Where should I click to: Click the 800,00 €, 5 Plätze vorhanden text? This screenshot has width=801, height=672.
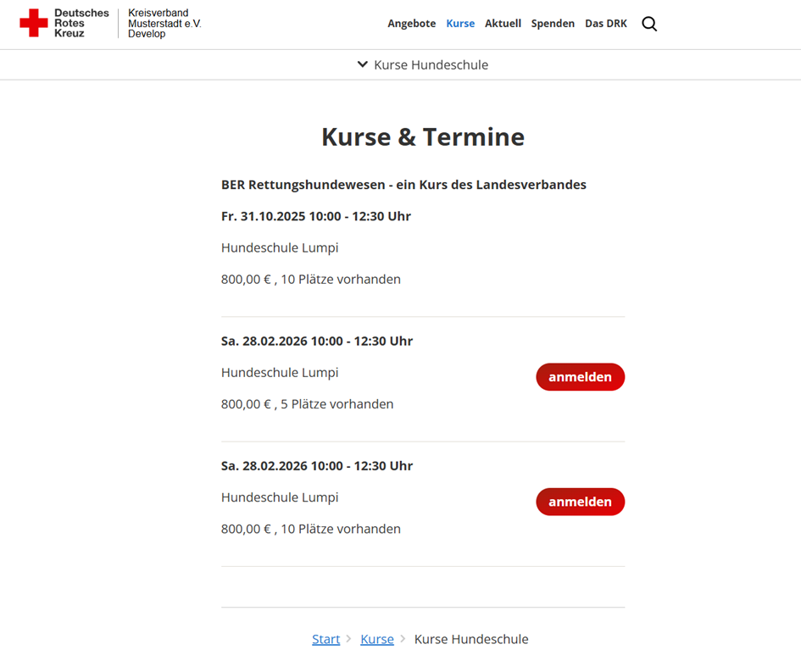click(x=307, y=404)
